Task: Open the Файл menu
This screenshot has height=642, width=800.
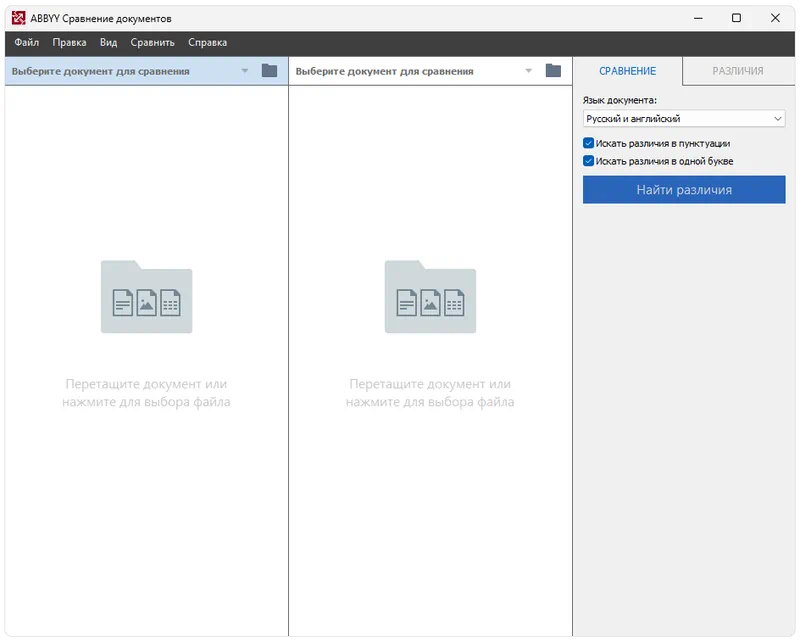Action: [27, 43]
